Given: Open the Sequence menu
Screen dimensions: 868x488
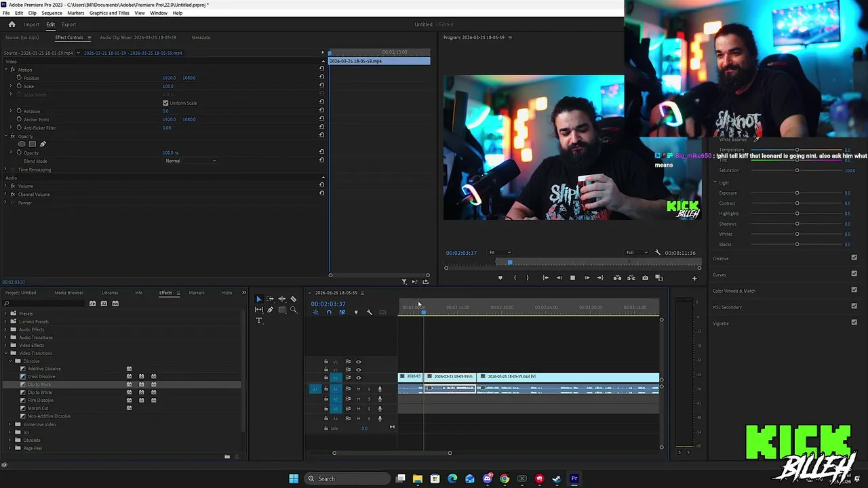Looking at the screenshot, I should pos(52,13).
